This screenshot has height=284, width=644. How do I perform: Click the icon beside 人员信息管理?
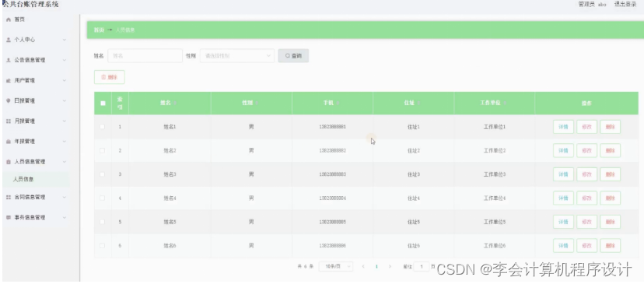(x=9, y=162)
